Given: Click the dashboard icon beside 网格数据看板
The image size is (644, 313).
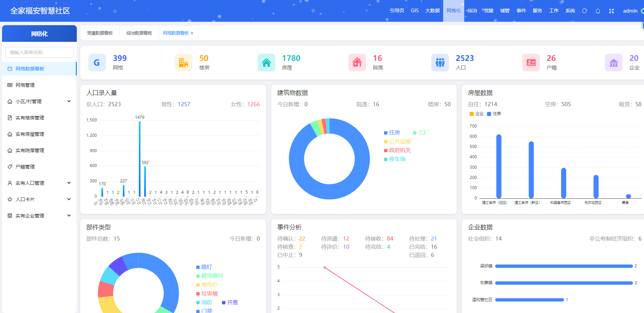Looking at the screenshot, I should click(x=10, y=69).
